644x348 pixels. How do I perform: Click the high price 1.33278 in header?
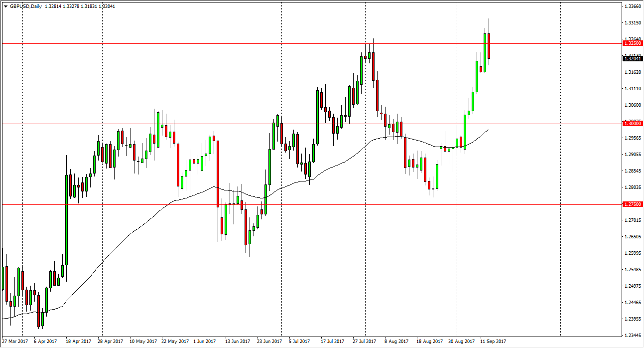point(71,6)
